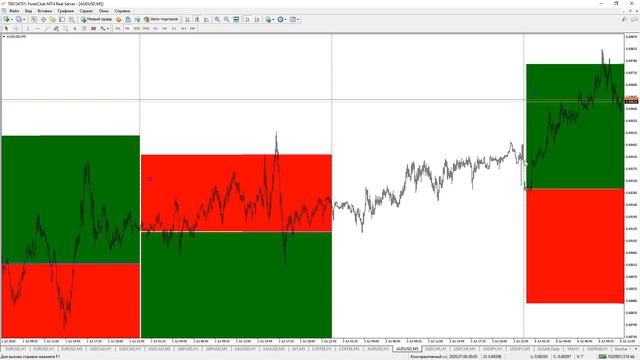The image size is (640, 360).
Task: Toggle the Navigator panel
Action: (53, 19)
